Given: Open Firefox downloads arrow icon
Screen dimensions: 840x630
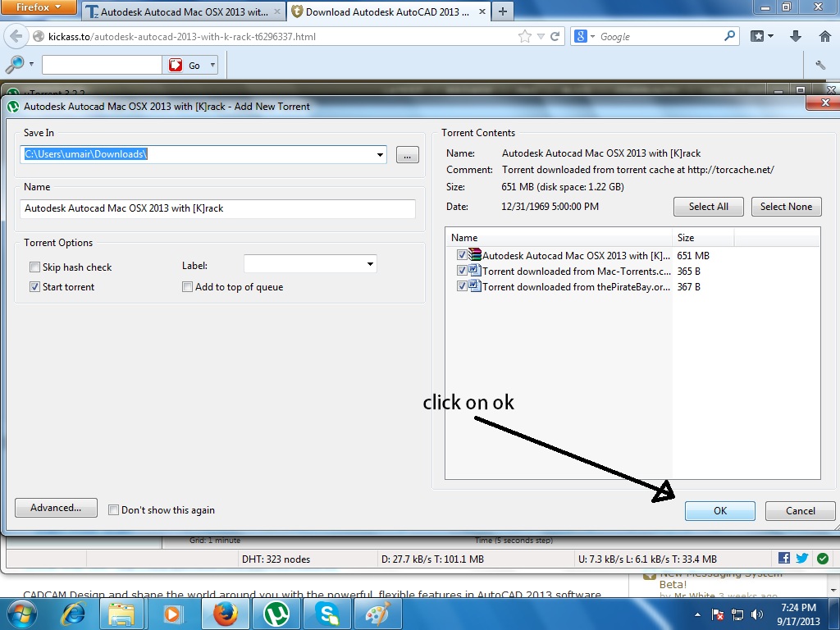Looking at the screenshot, I should coord(796,36).
